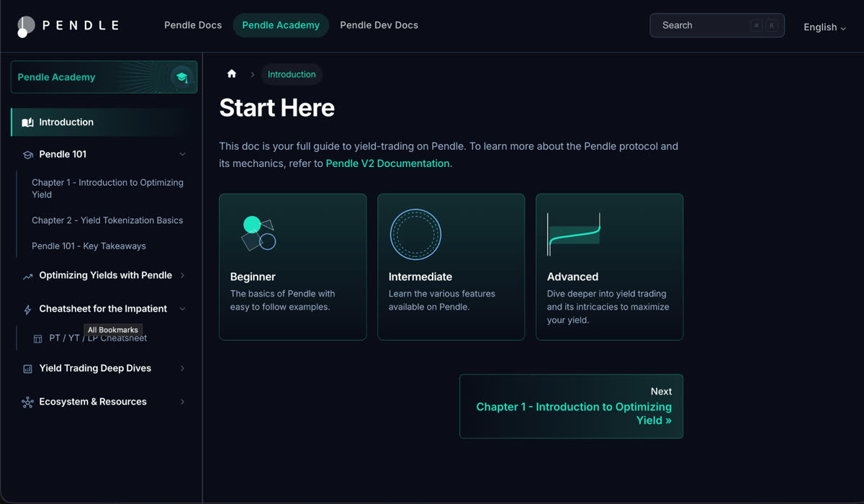Click Pendle 101 sidebar label

[x=63, y=154]
